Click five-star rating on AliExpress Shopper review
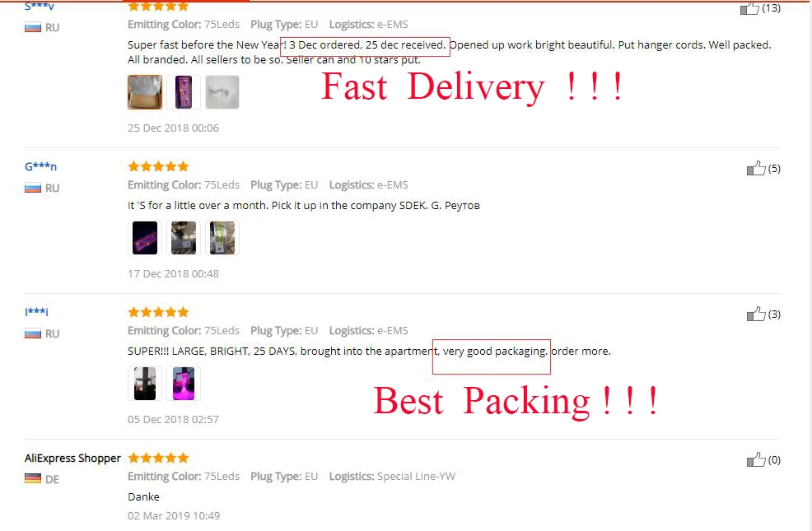 [x=158, y=458]
